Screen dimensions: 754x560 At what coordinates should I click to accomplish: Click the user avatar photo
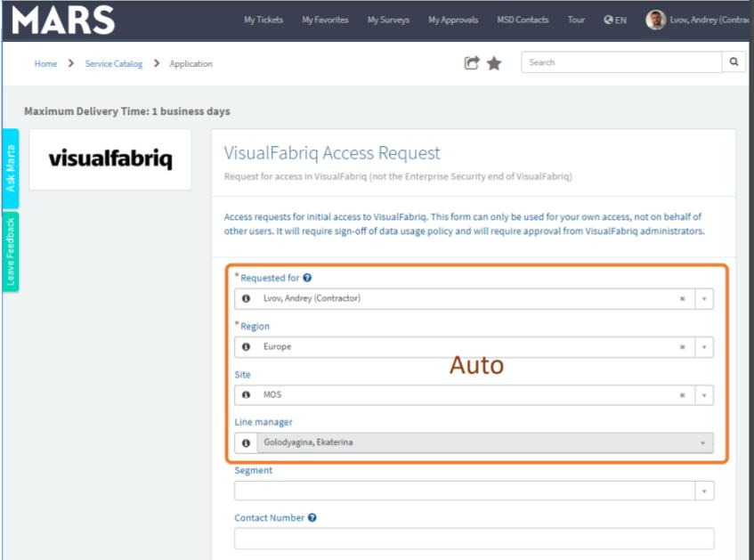(655, 20)
